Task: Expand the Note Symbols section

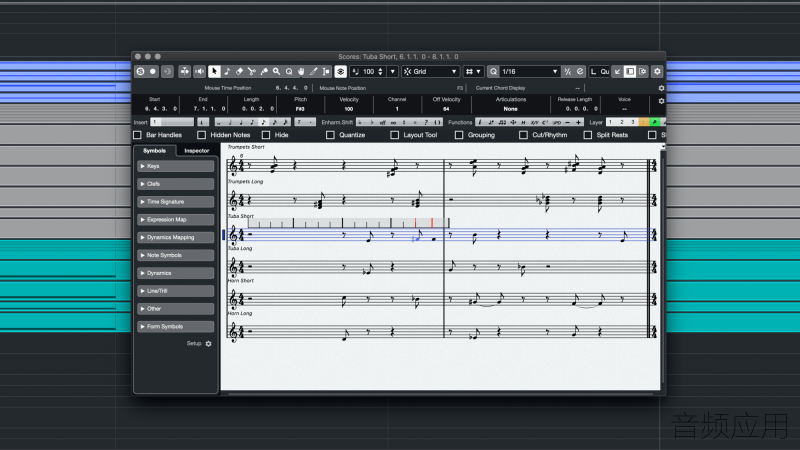Action: click(176, 255)
